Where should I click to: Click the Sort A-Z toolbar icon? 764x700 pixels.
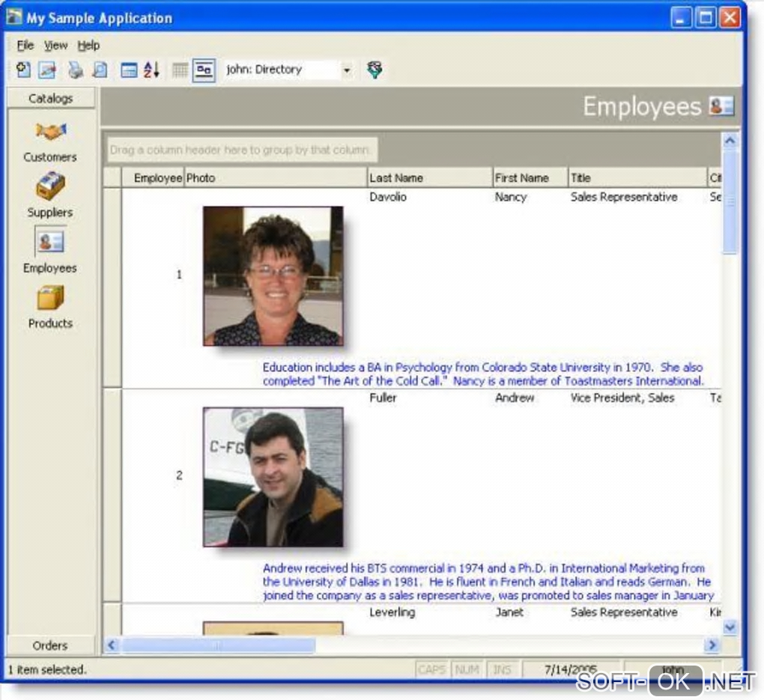coord(151,70)
